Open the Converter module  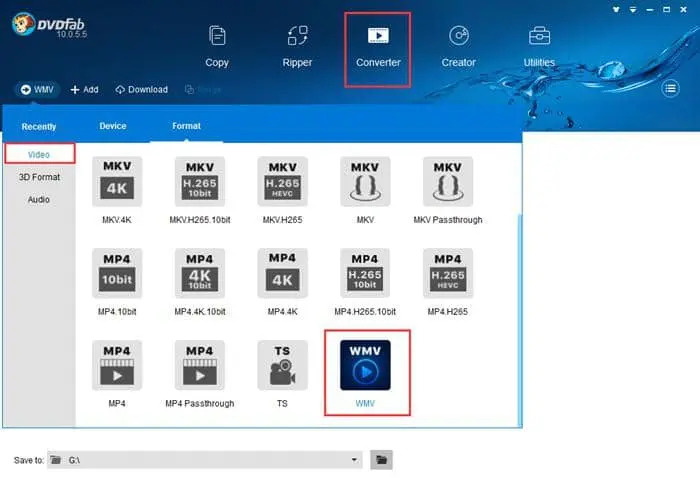pyautogui.click(x=378, y=46)
